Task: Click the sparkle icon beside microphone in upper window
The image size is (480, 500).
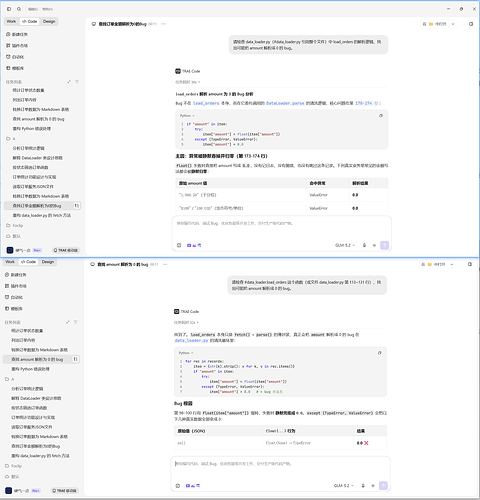Action: 374,245
